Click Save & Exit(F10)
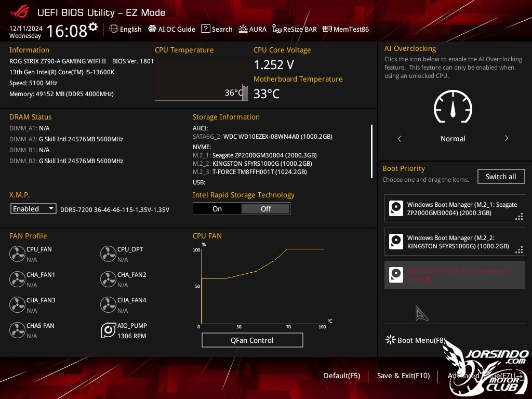The image size is (532, 399). tap(403, 376)
